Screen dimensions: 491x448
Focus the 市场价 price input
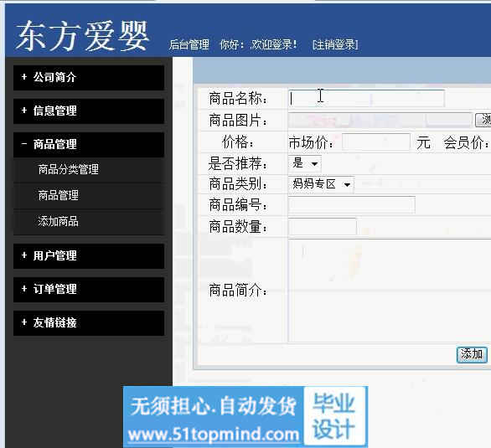[376, 142]
